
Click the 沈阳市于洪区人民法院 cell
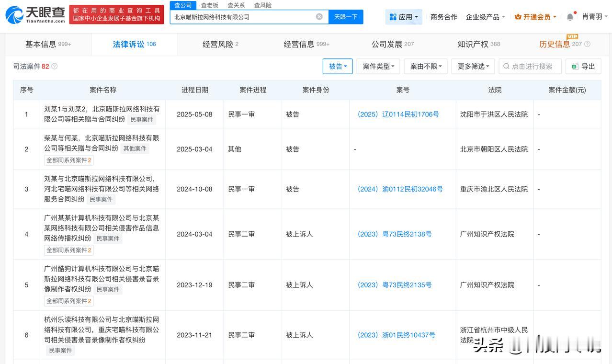(x=494, y=114)
